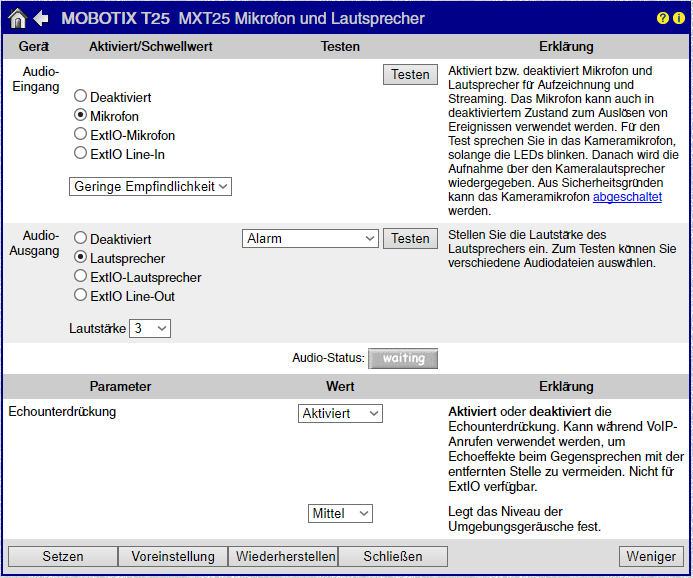Open the yellow info icon
The width and height of the screenshot is (693, 578).
click(679, 18)
